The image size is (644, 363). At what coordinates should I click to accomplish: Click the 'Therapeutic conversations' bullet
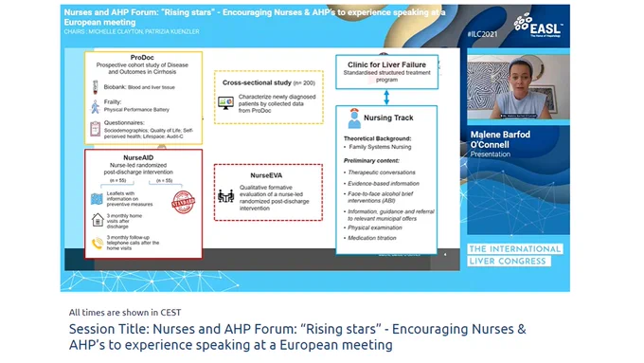[x=381, y=172]
